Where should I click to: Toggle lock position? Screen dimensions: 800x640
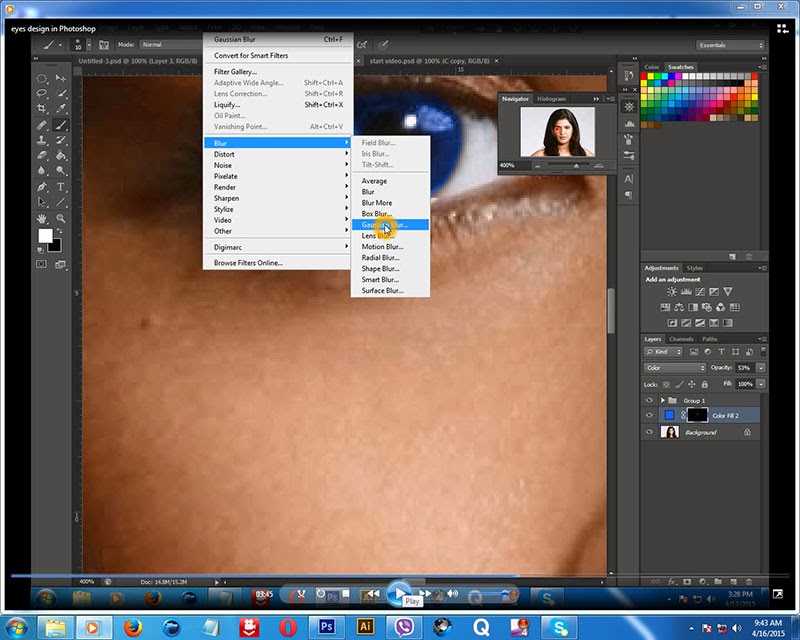click(x=692, y=384)
